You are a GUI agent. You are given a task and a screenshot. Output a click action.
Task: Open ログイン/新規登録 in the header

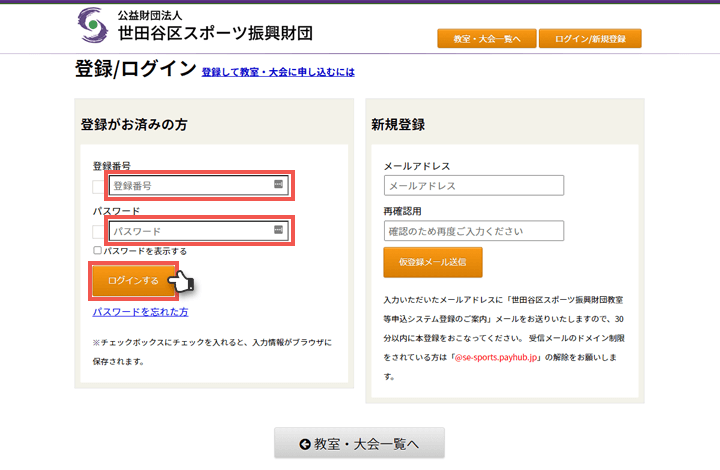click(590, 39)
